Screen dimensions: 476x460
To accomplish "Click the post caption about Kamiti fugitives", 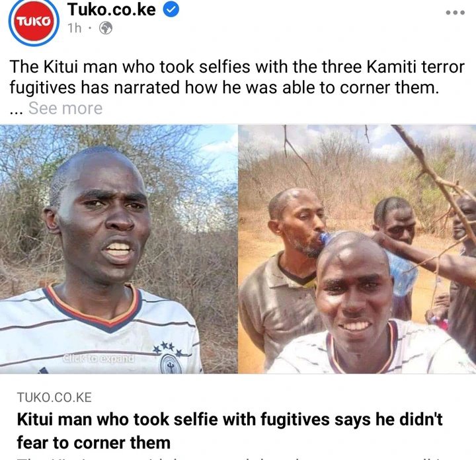I will [237, 77].
